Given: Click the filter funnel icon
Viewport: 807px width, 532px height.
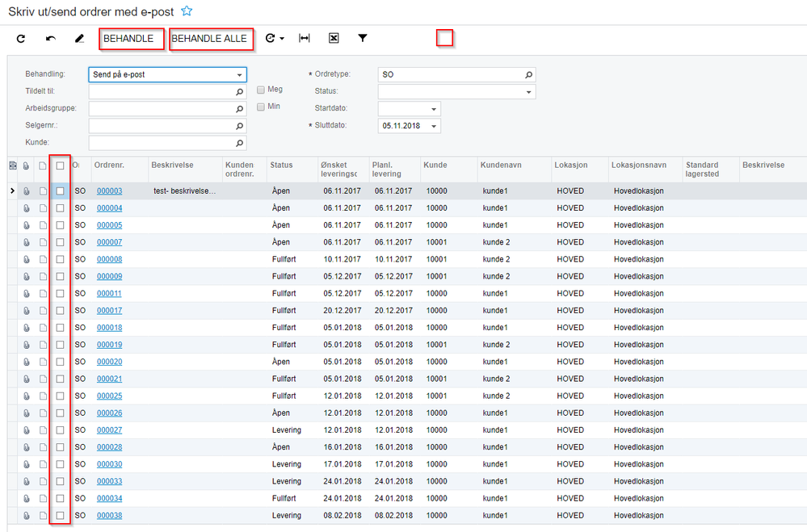Looking at the screenshot, I should (363, 38).
